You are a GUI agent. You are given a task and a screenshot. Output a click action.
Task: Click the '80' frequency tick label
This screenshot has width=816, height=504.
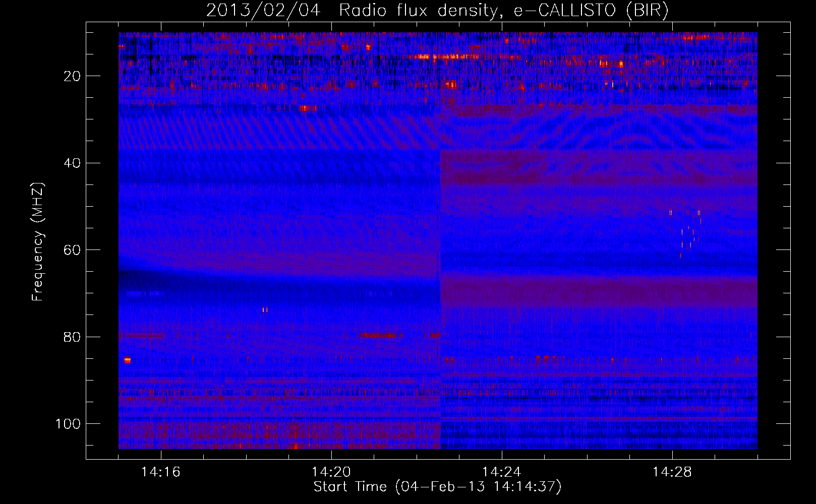(72, 337)
